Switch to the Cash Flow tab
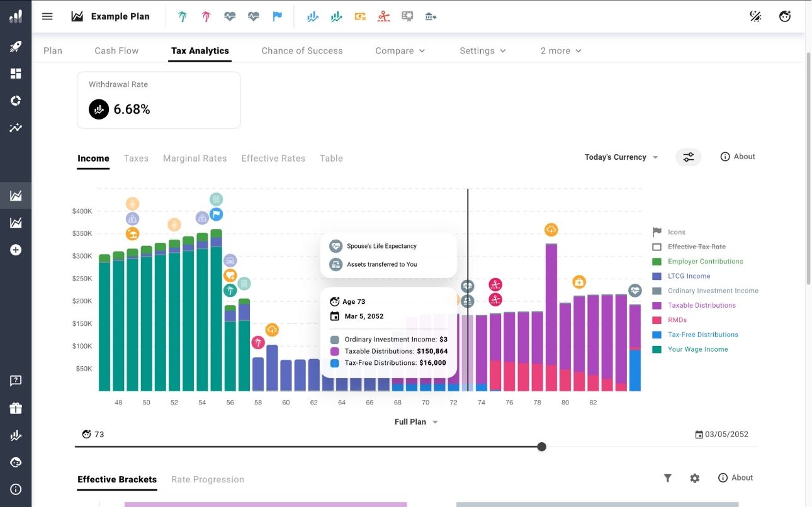This screenshot has width=812, height=507. (x=116, y=51)
